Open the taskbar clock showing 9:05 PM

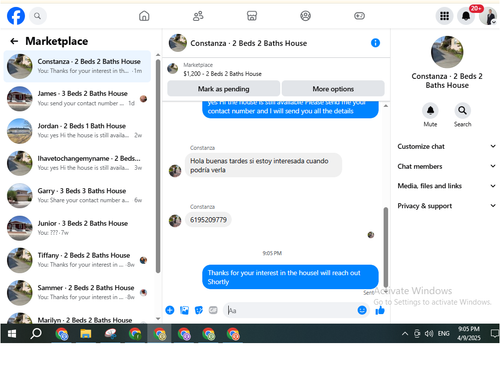(469, 333)
